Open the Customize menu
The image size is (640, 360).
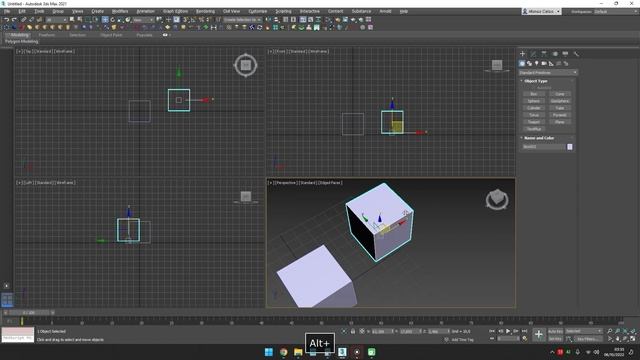[258, 11]
